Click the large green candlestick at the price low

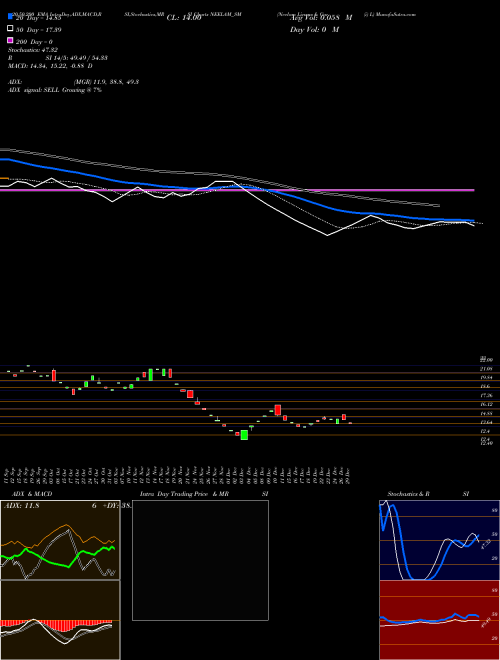click(x=244, y=435)
